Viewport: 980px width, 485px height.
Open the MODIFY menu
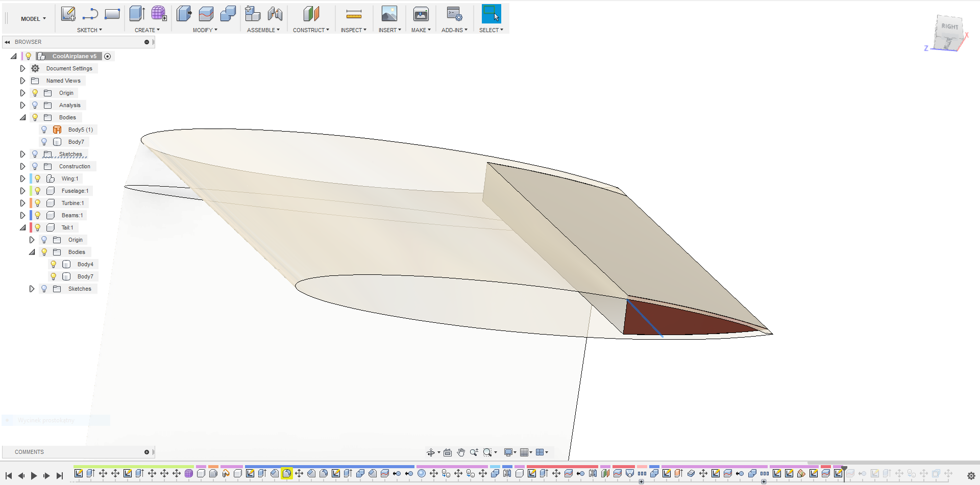click(x=205, y=30)
